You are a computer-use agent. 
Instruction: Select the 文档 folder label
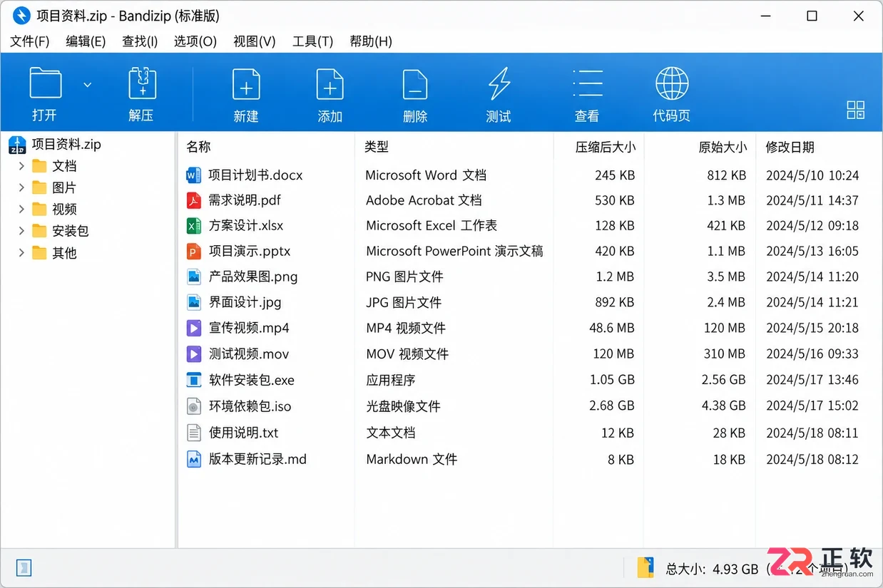pyautogui.click(x=64, y=166)
